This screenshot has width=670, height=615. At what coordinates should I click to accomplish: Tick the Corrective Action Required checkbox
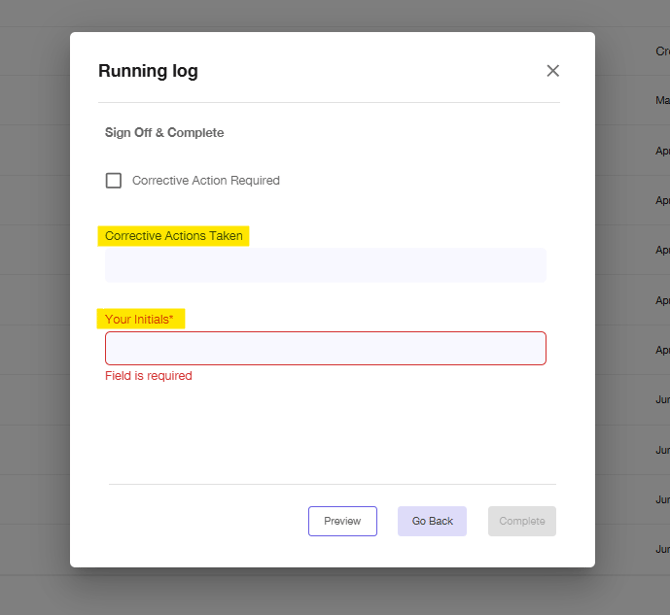(114, 181)
